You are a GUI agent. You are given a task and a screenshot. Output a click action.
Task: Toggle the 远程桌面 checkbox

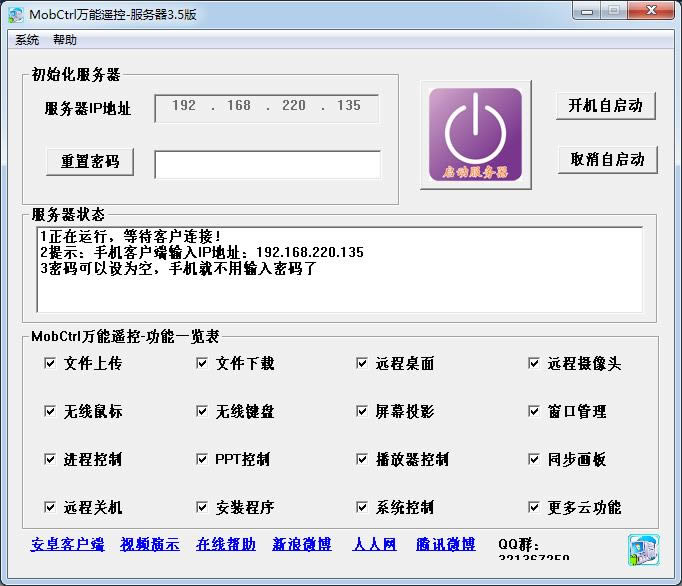click(x=362, y=363)
